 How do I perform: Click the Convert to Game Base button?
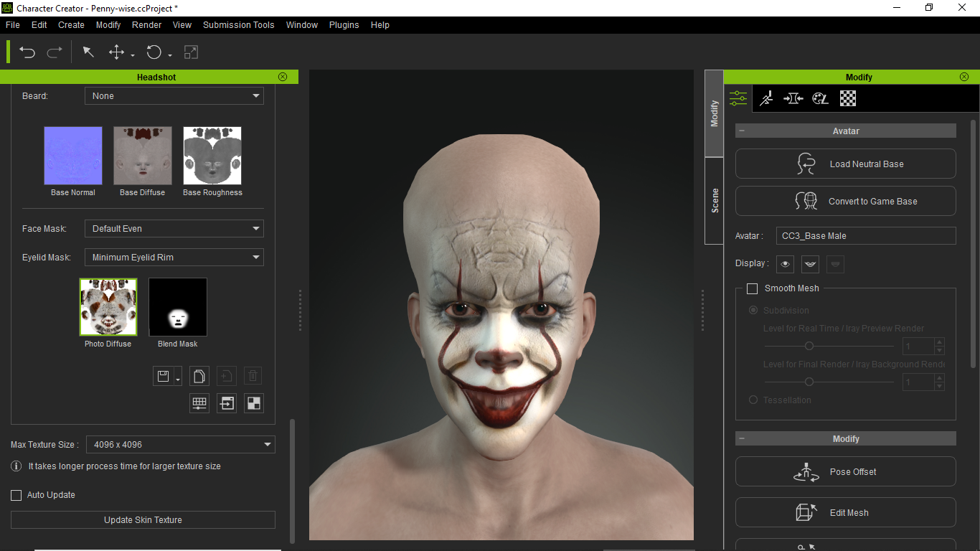(846, 201)
